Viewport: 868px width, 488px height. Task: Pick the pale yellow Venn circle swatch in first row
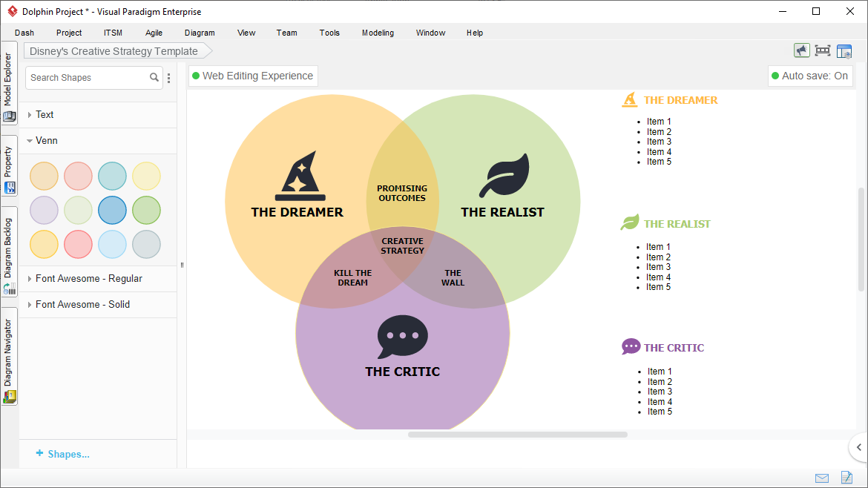(147, 176)
